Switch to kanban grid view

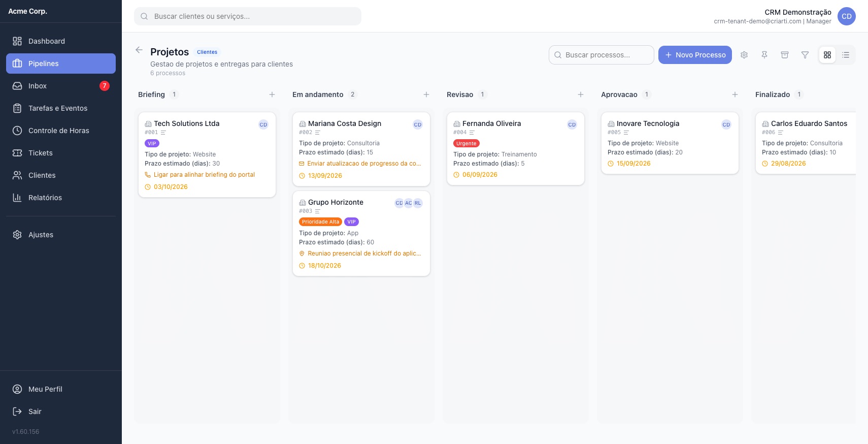827,55
